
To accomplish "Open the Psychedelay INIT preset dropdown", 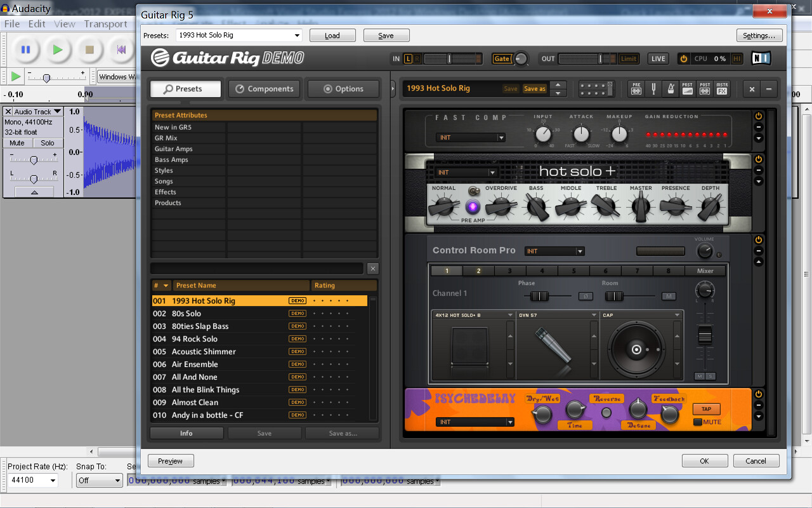I will pyautogui.click(x=475, y=422).
